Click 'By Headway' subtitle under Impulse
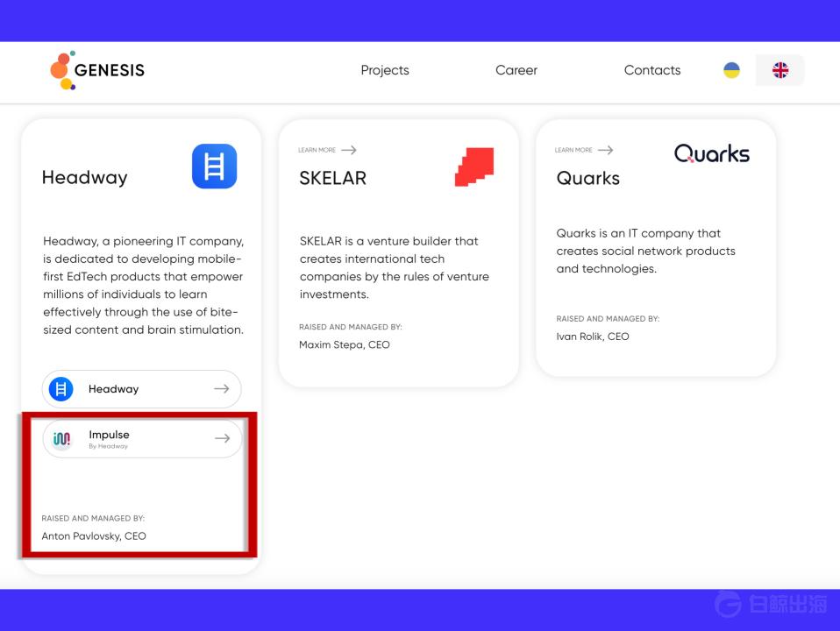Image resolution: width=840 pixels, height=631 pixels. 108,446
